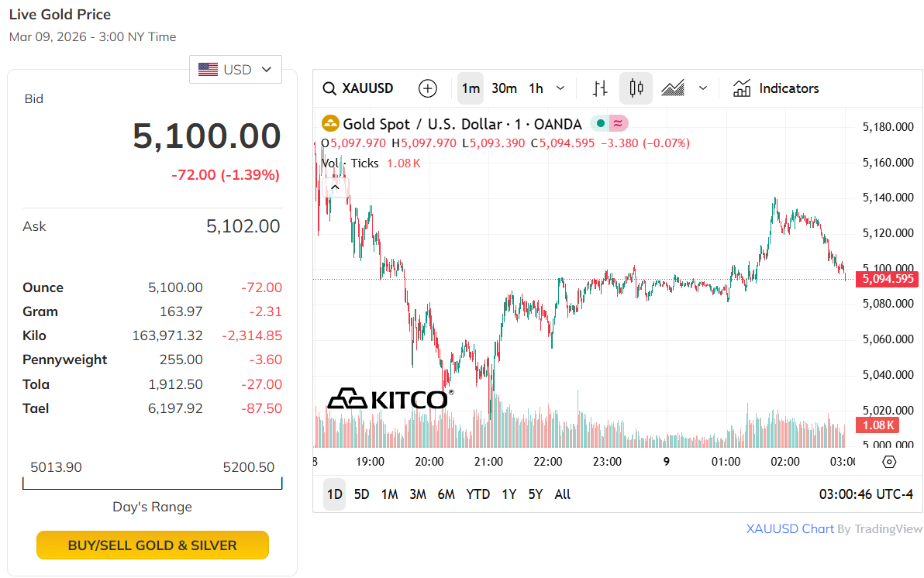This screenshot has width=924, height=578.
Task: Open the Indicators panel
Action: pyautogui.click(x=776, y=88)
